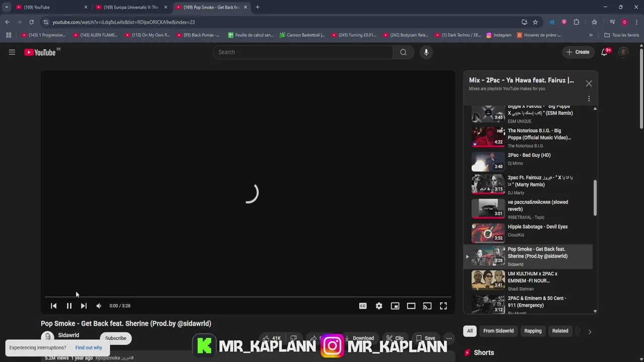Save the video to a playlist
Screen dimensions: 644x362
pyautogui.click(x=426, y=338)
